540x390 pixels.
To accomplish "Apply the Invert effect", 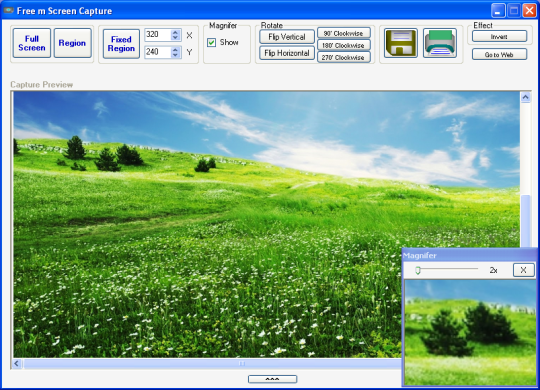I will (x=499, y=37).
